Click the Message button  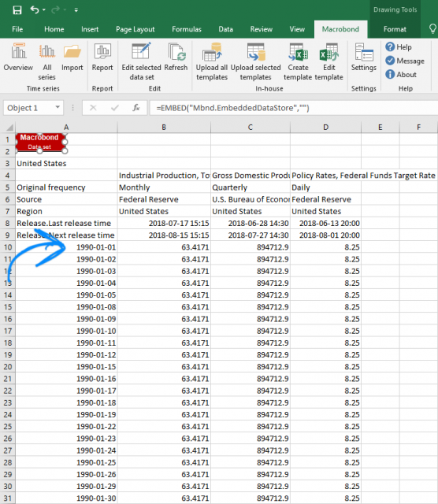click(405, 61)
